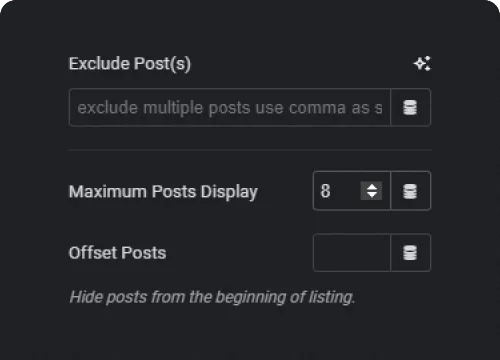Open AI sparkle tool beside Exclude Post(s)
Image resolution: width=500 pixels, height=360 pixels.
pos(422,64)
